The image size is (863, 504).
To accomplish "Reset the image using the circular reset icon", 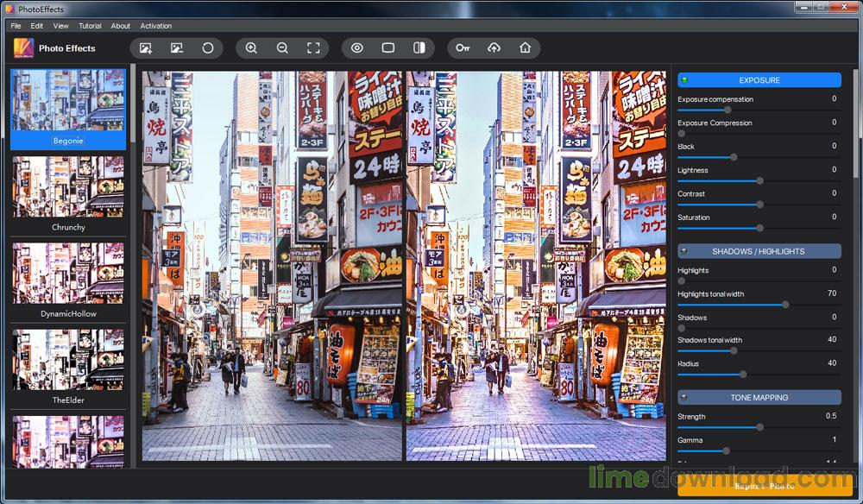I will 208,48.
